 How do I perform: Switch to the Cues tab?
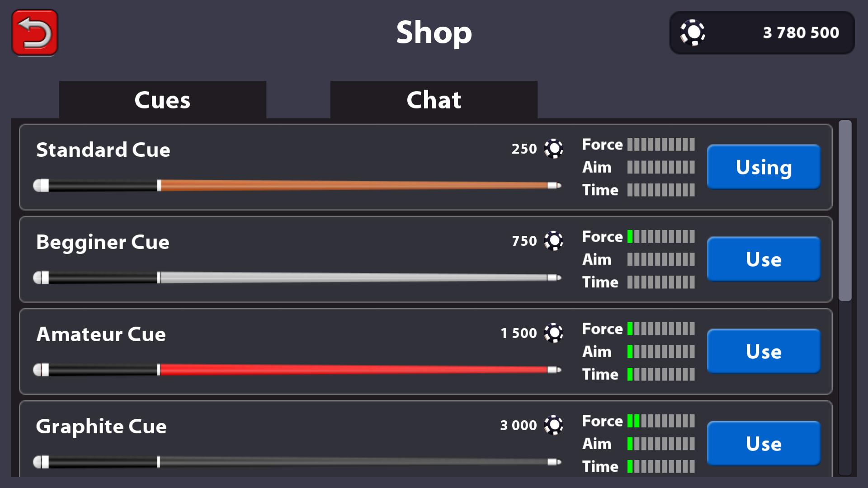[162, 100]
